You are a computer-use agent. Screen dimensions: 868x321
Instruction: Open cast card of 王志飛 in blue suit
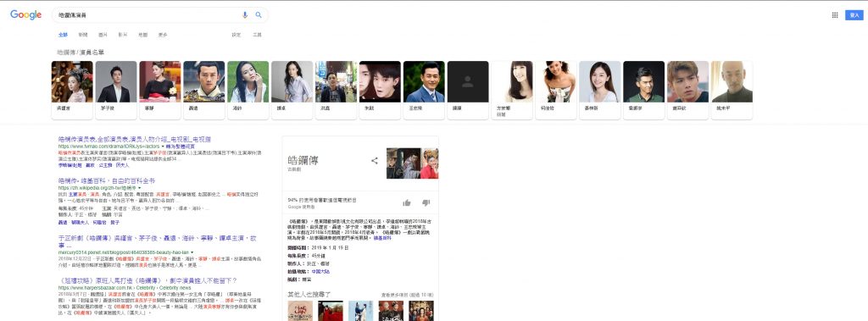tap(424, 90)
